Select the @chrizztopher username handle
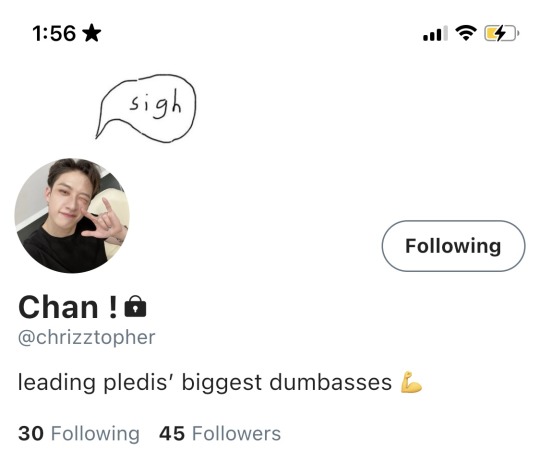This screenshot has height=460, width=540. tap(86, 337)
